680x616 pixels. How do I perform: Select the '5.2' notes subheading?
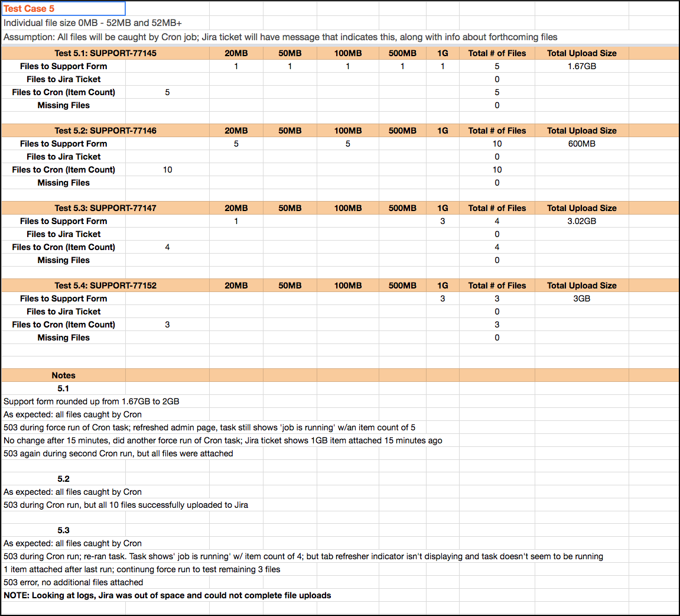coord(63,479)
